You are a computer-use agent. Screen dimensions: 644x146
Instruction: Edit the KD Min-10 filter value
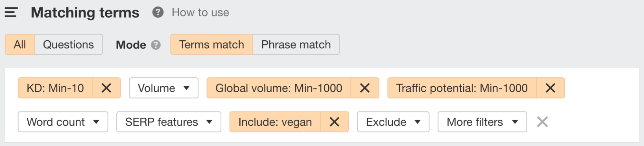tap(55, 88)
